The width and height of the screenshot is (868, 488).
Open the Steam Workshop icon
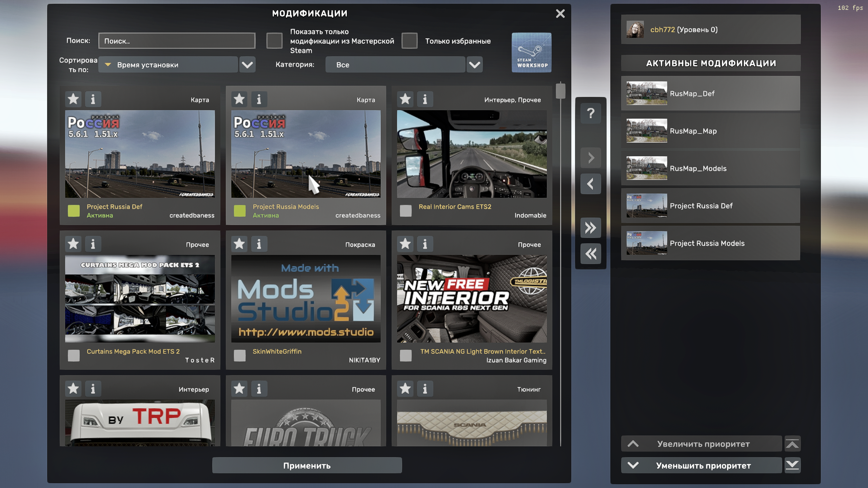coord(531,53)
